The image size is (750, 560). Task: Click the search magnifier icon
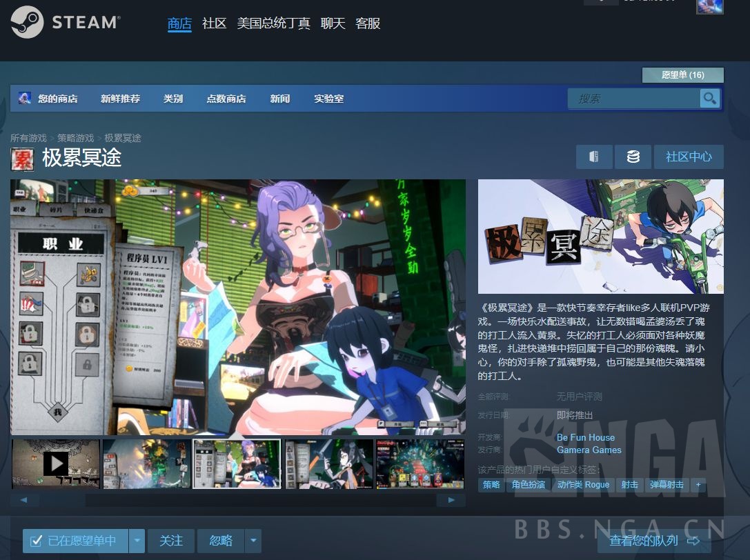tap(710, 99)
